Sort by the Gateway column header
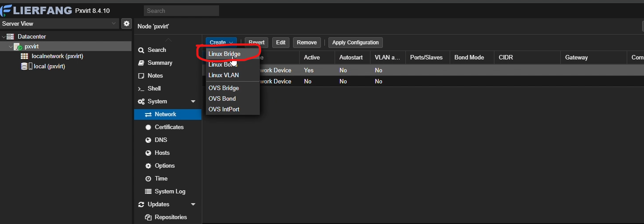 pyautogui.click(x=576, y=57)
